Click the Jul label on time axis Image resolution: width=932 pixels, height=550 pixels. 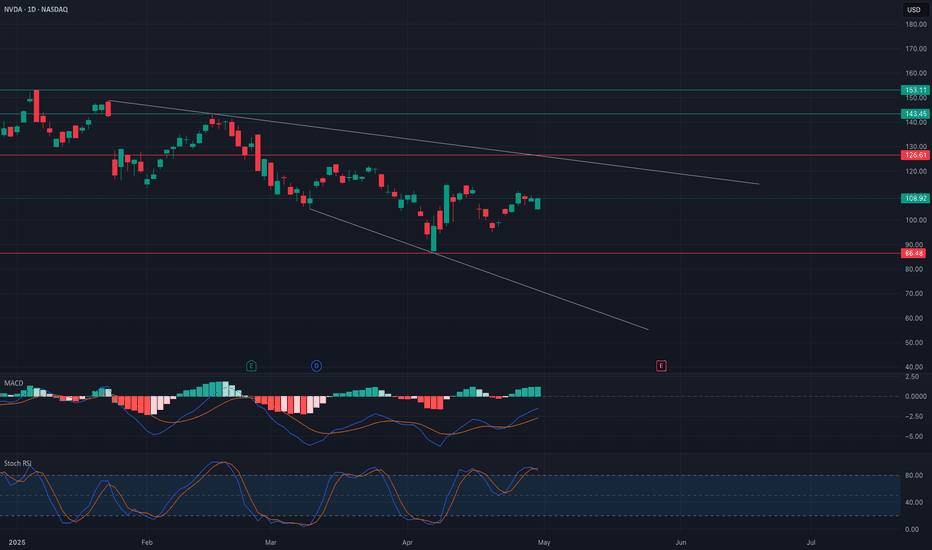point(811,542)
